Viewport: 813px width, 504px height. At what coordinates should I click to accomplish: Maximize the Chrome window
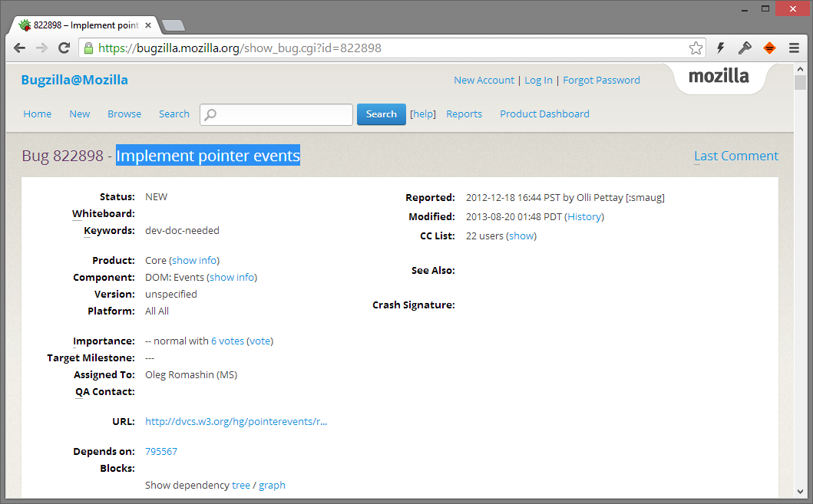[x=765, y=8]
